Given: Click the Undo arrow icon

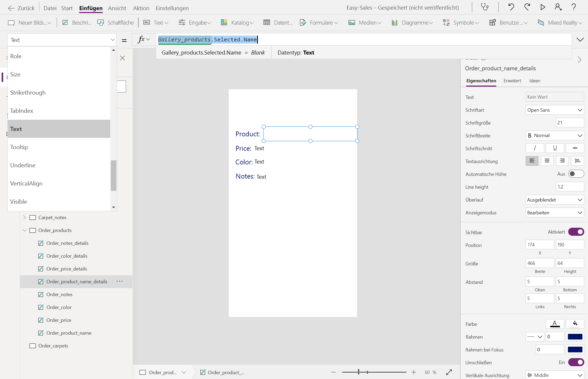Looking at the screenshot, I should [511, 7].
